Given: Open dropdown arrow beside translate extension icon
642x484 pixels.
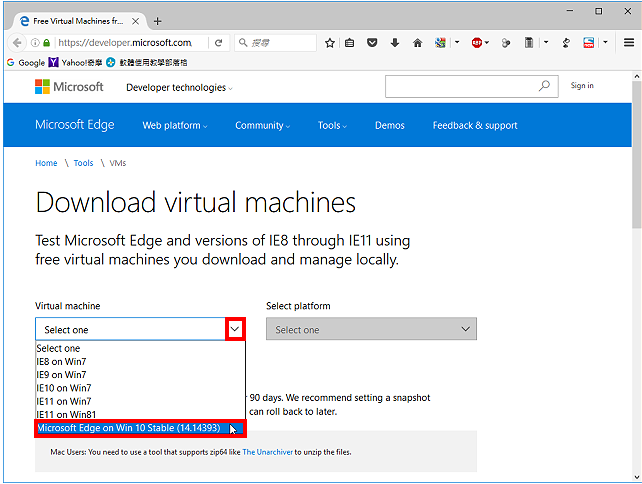Looking at the screenshot, I should click(457, 42).
